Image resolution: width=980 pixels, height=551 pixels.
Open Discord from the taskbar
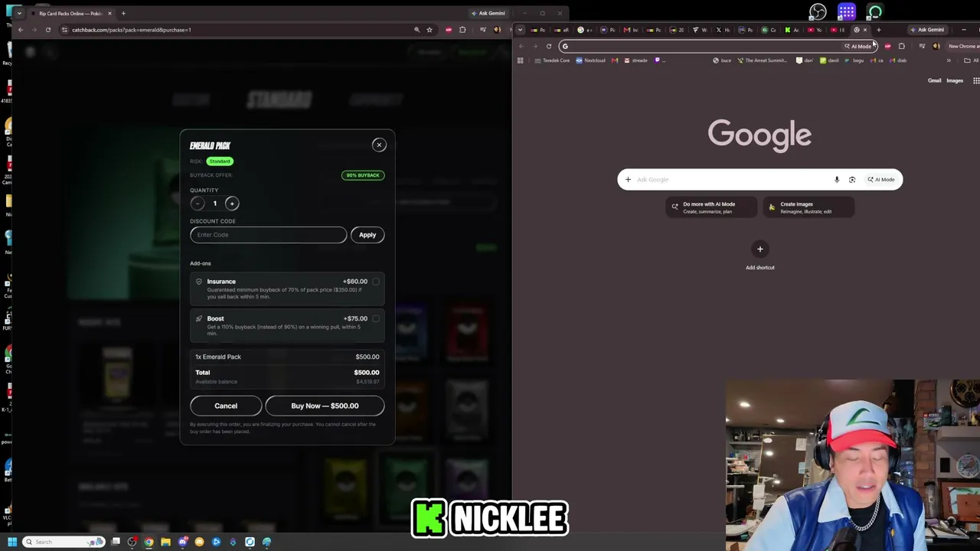coord(182,542)
